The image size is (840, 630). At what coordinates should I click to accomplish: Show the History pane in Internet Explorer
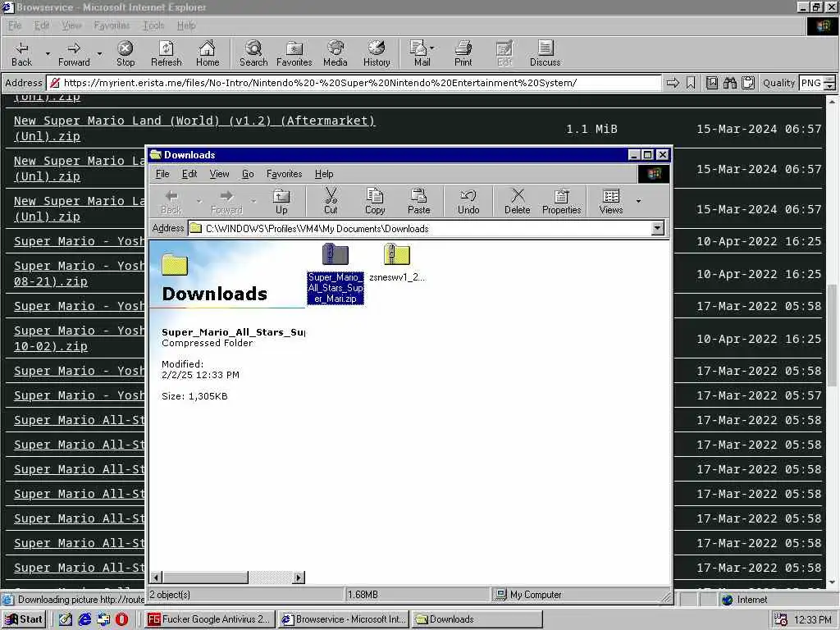pyautogui.click(x=377, y=53)
